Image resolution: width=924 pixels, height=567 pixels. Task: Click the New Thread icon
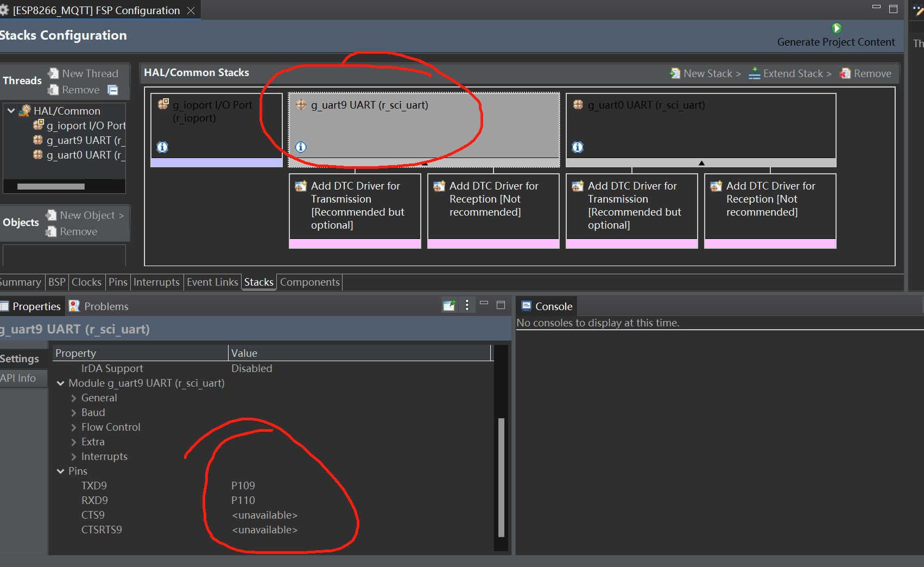pos(53,73)
